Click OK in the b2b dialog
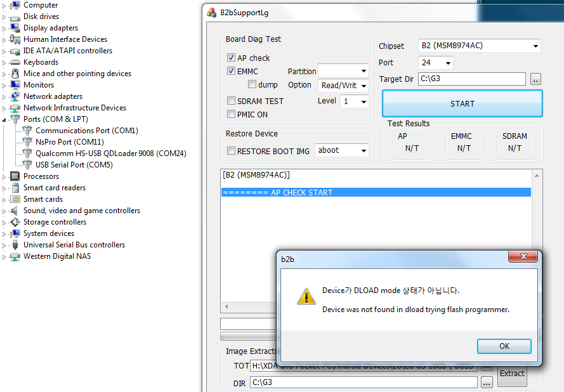Viewport: 564px width, 392px height. click(x=504, y=346)
